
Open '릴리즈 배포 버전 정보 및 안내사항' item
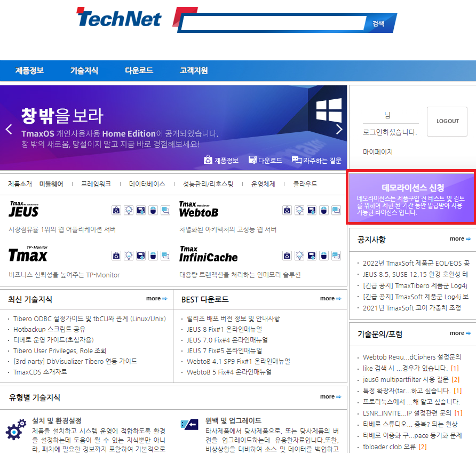click(x=233, y=318)
